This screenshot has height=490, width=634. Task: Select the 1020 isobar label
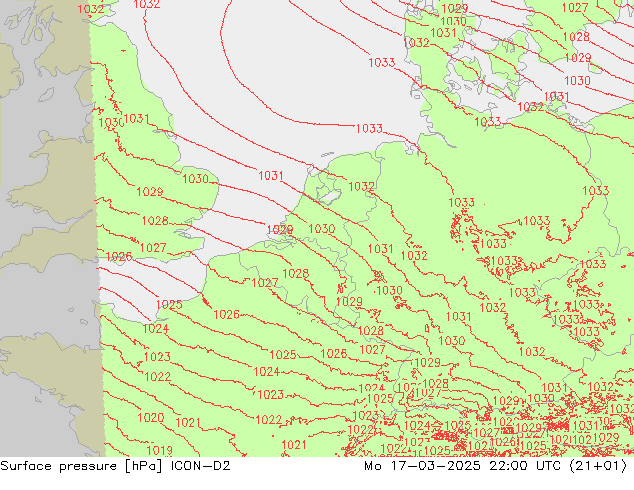coord(150,417)
